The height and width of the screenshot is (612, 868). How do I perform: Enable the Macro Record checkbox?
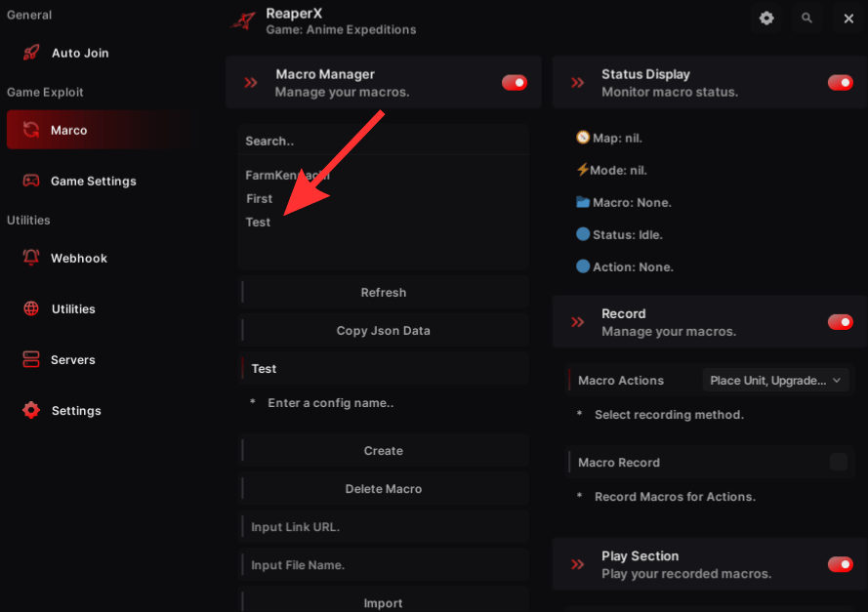838,462
